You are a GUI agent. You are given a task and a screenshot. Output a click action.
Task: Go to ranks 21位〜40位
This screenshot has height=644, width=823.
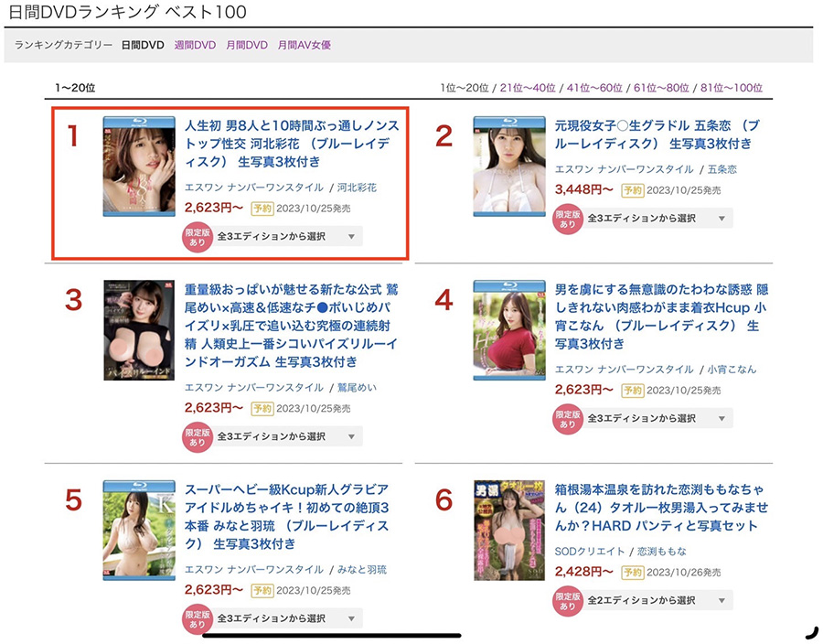point(528,88)
